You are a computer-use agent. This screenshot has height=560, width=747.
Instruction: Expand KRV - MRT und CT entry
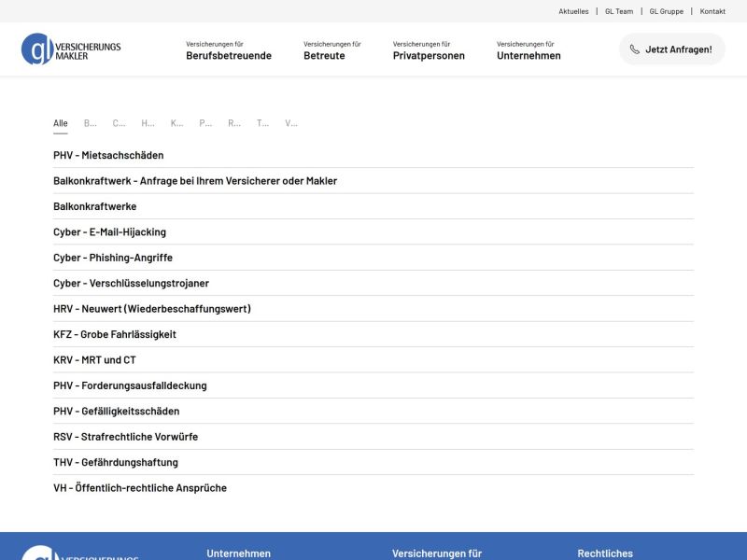pyautogui.click(x=373, y=360)
